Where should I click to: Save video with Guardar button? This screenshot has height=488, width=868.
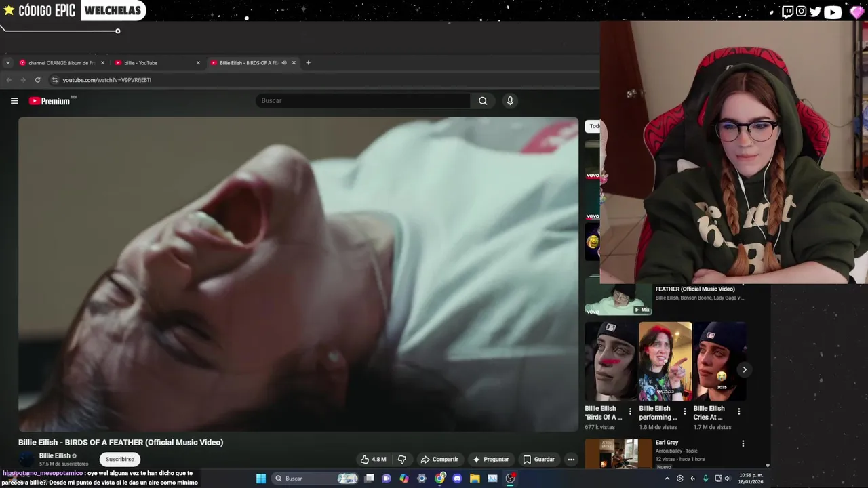[539, 459]
